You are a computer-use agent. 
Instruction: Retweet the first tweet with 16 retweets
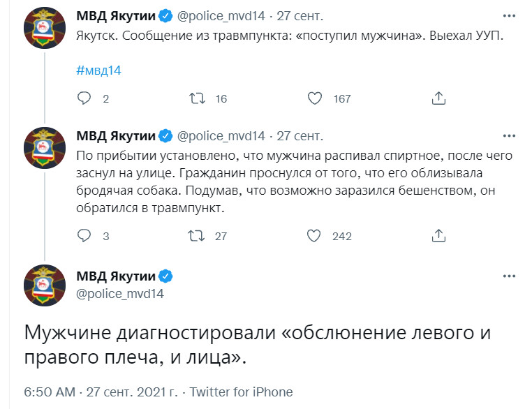(197, 98)
